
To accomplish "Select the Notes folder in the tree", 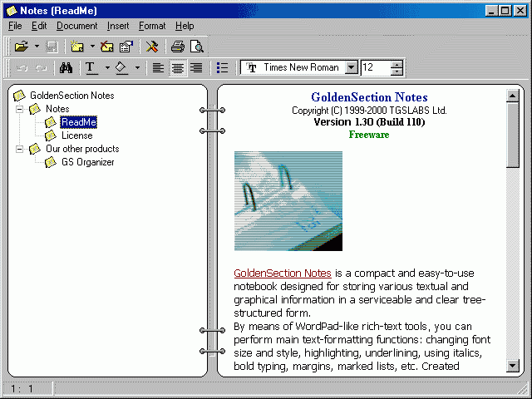I will (x=57, y=109).
